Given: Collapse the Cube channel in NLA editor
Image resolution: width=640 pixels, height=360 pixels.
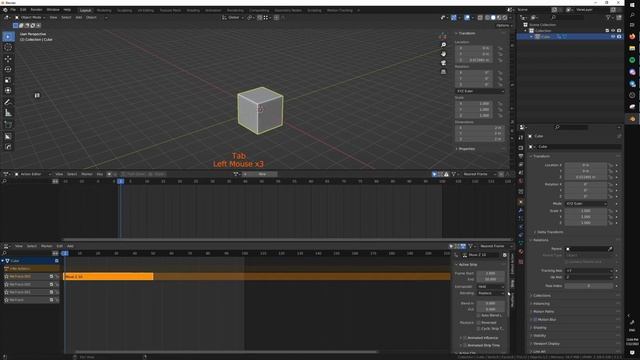Looking at the screenshot, I should point(3,260).
